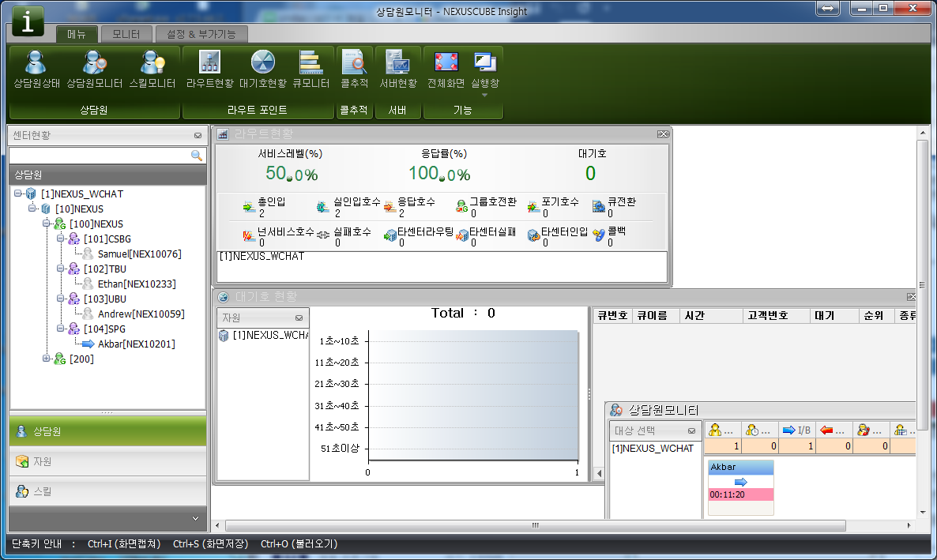Click the green 'i' application logo
The height and width of the screenshot is (560, 937).
pyautogui.click(x=28, y=22)
